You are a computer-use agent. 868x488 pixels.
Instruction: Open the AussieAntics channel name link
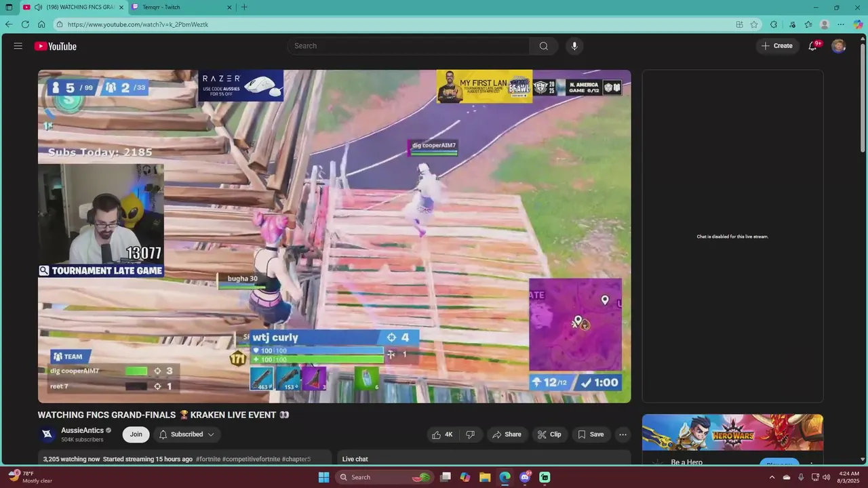click(82, 430)
